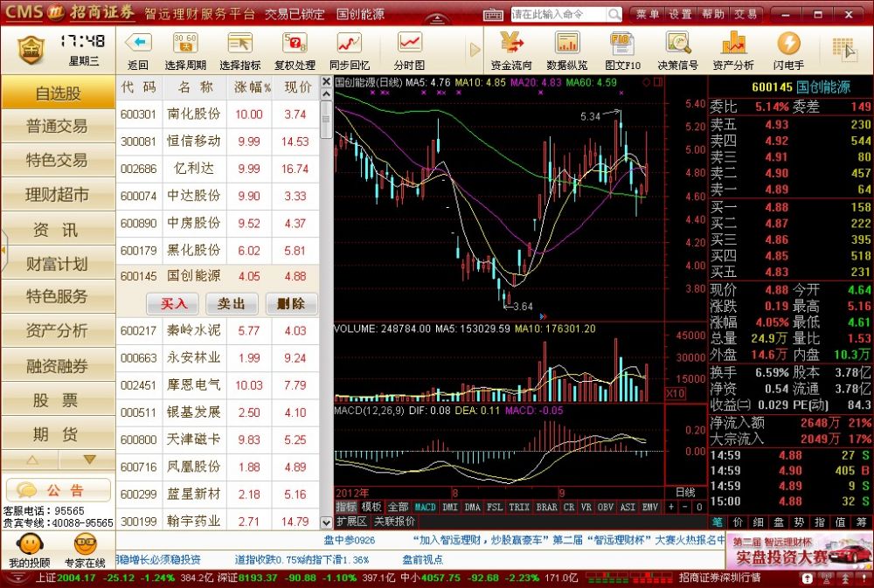This screenshot has height=588, width=874.
Task: Click the grid layout icon at toolbar end
Action: [844, 49]
